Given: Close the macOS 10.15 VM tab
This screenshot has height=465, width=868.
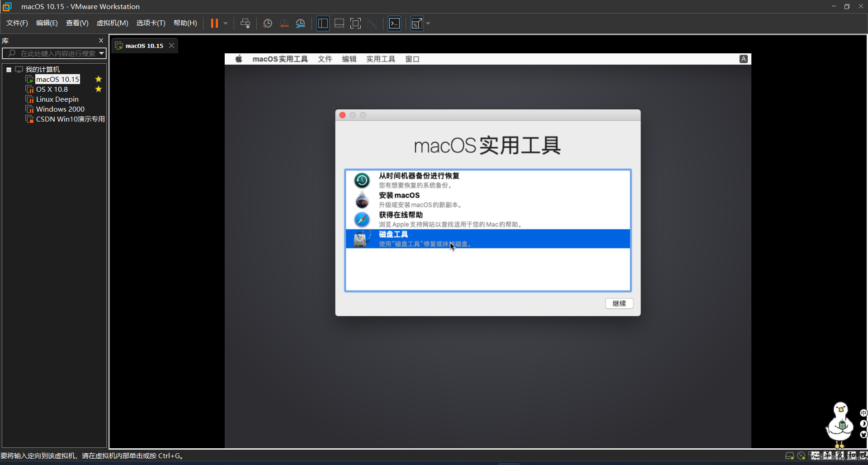Looking at the screenshot, I should pos(172,46).
